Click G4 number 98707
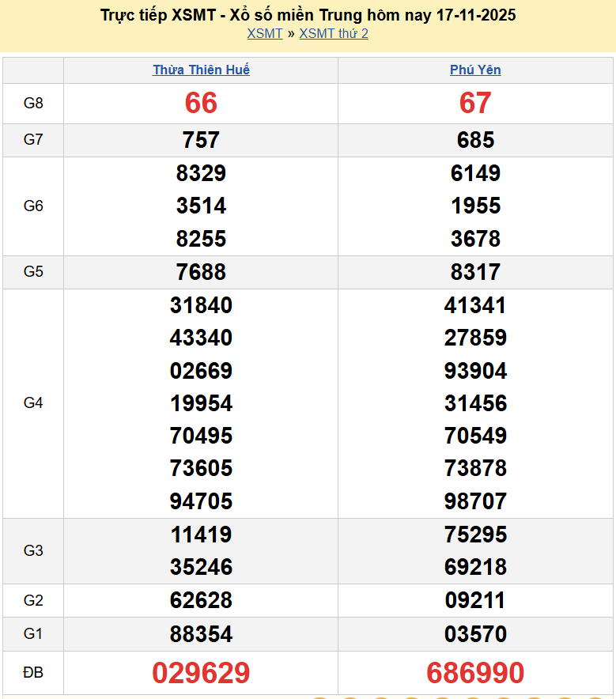This screenshot has height=699, width=616. 475,501
